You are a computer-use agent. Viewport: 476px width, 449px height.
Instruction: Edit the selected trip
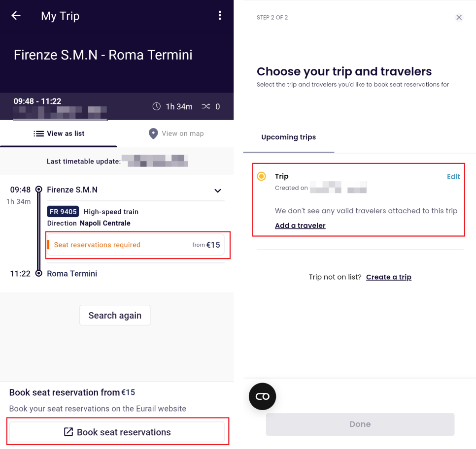pos(453,177)
